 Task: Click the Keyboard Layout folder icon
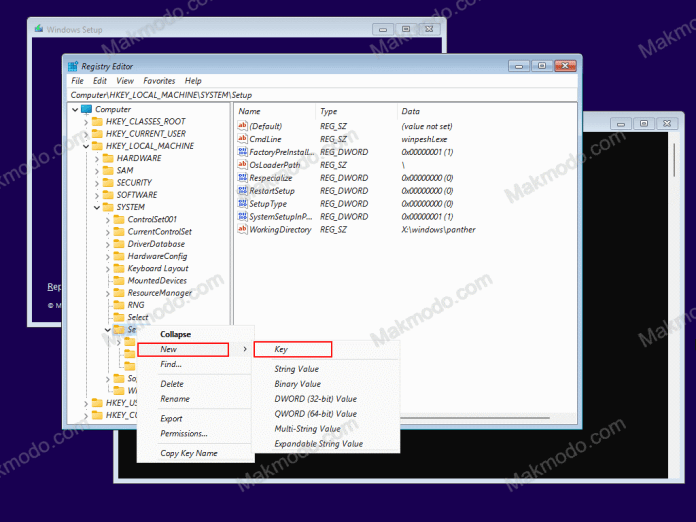pos(119,269)
